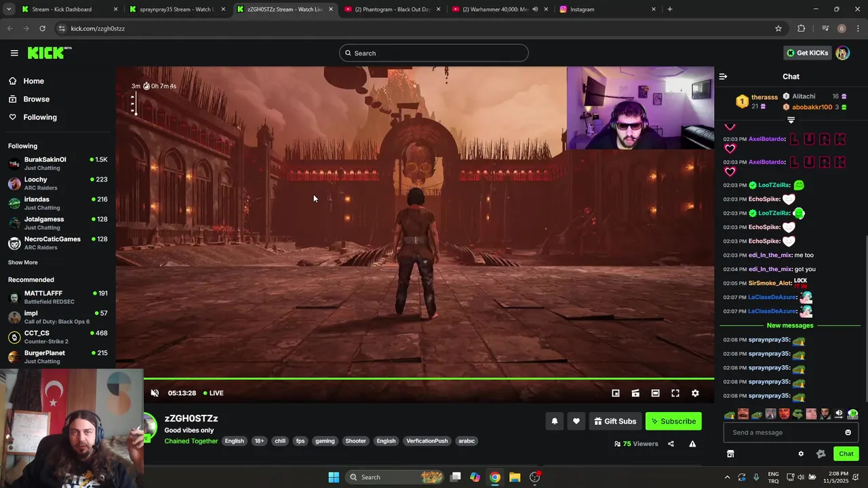
Task: Click the 18+ stream tag
Action: [259, 441]
